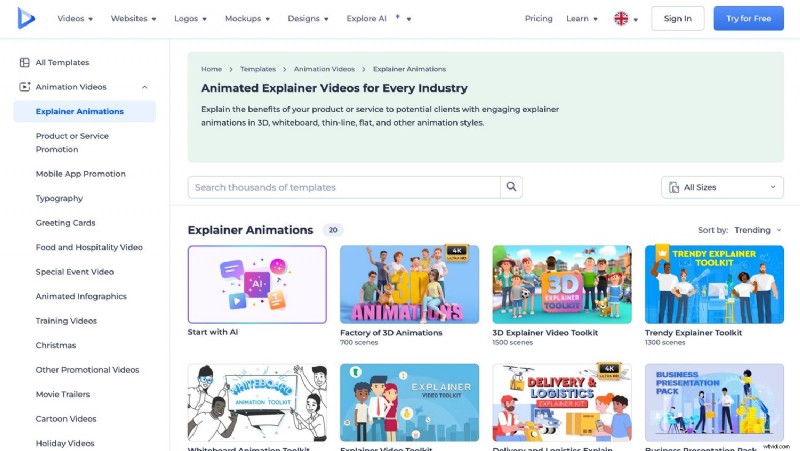Viewport: 800px width, 451px height.
Task: Click the Renderforest logo icon
Action: [x=26, y=18]
